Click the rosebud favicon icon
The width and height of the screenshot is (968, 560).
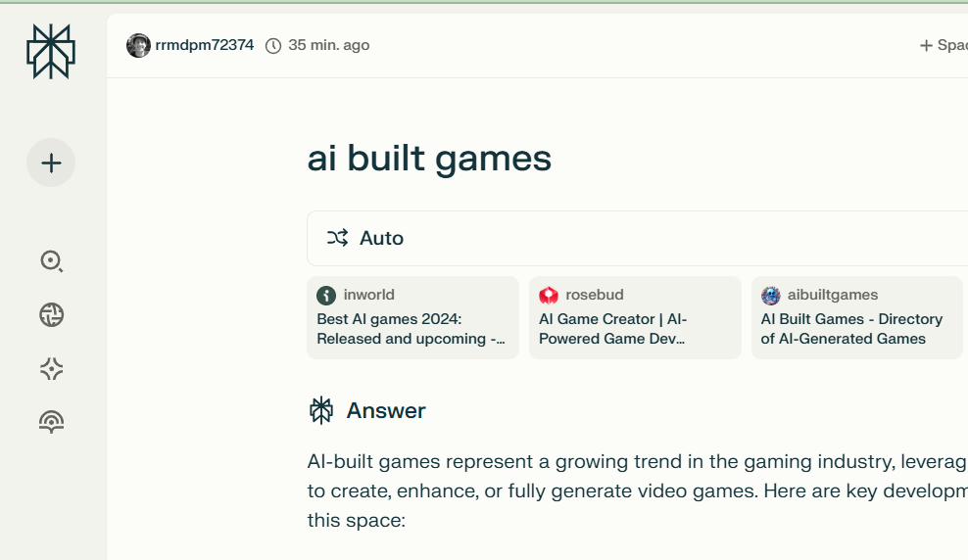[549, 295]
